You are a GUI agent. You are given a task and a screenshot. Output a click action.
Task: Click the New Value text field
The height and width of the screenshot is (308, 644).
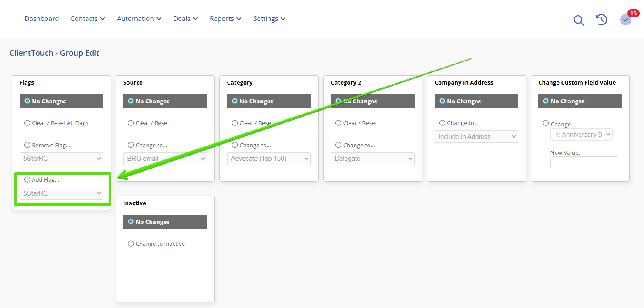(584, 163)
